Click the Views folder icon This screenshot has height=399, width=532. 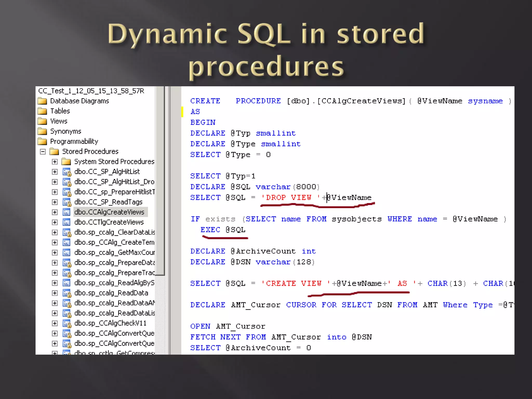tap(42, 121)
